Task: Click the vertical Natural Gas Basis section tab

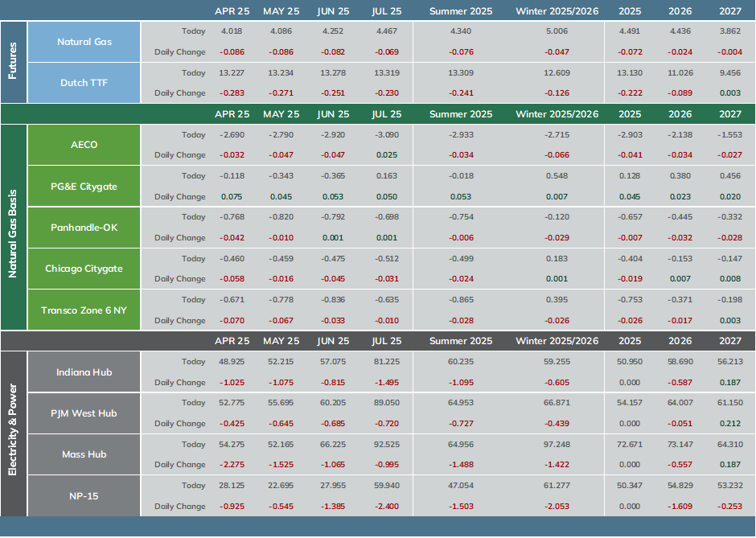Action: [14, 227]
